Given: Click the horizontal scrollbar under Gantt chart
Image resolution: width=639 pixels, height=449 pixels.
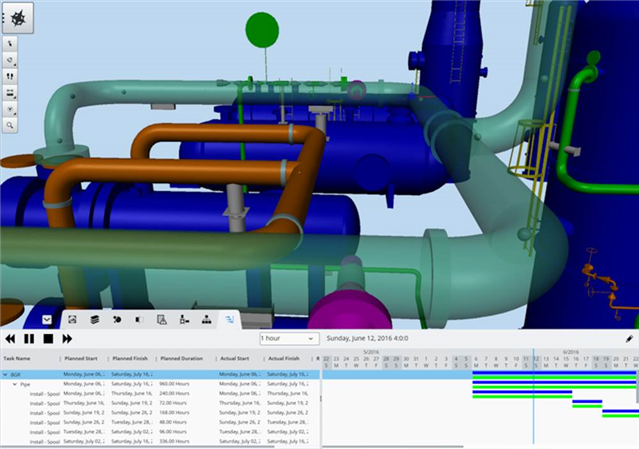Looking at the screenshot, I should [393, 447].
